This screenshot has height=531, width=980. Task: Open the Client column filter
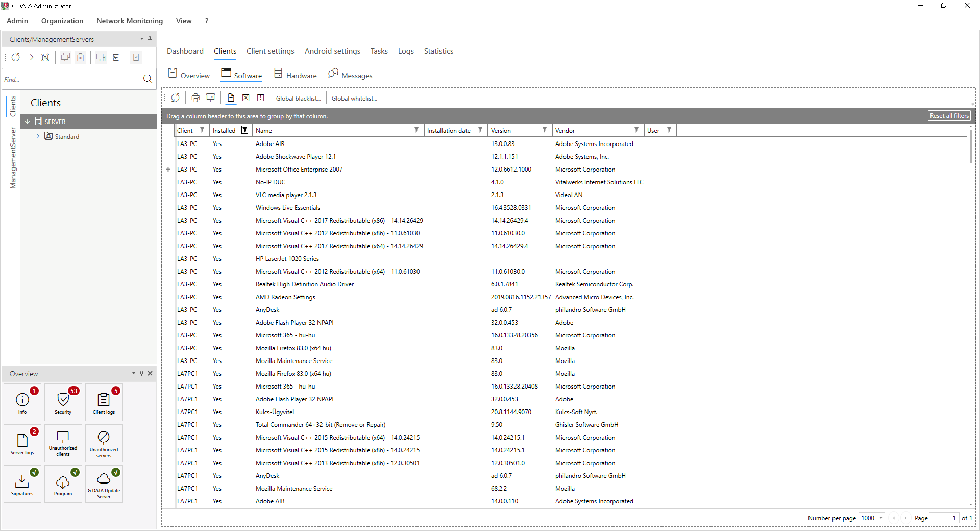(x=202, y=130)
